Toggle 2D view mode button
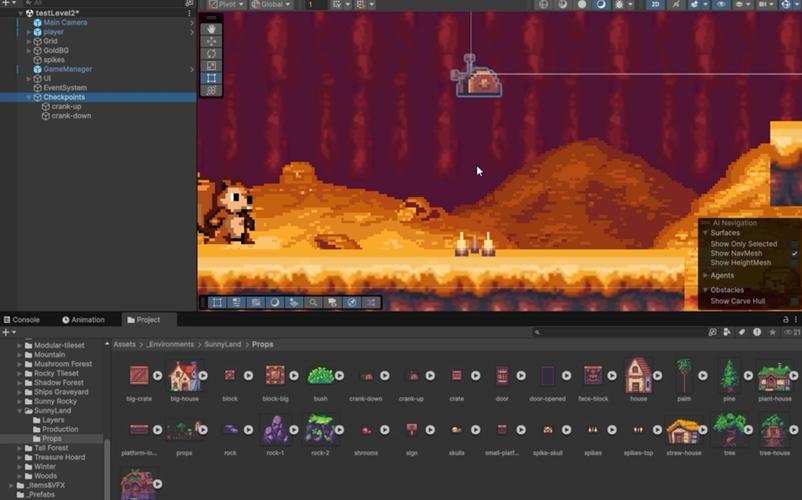The height and width of the screenshot is (500, 802). point(655,5)
